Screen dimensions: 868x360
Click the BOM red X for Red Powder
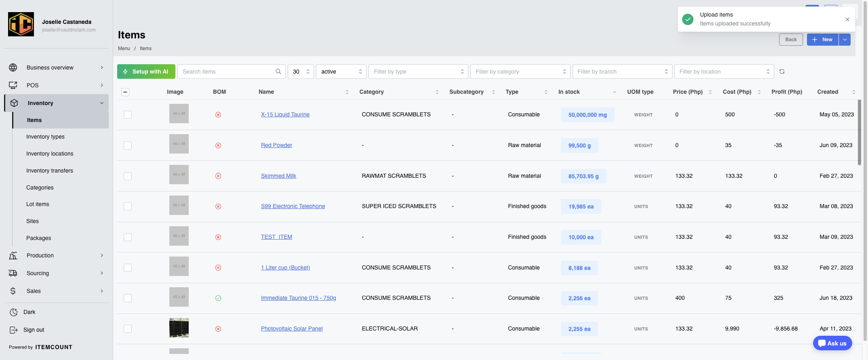(x=218, y=145)
